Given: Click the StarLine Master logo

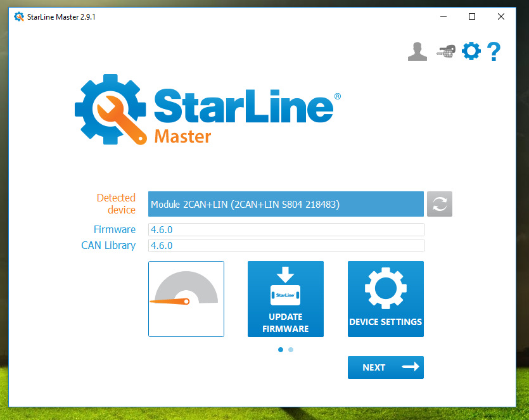Looking at the screenshot, I should click(208, 110).
